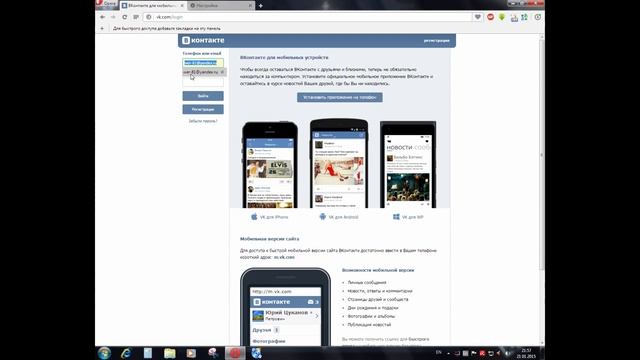Click the Войти login button
Image resolution: width=640 pixels, height=360 pixels.
pos(203,96)
